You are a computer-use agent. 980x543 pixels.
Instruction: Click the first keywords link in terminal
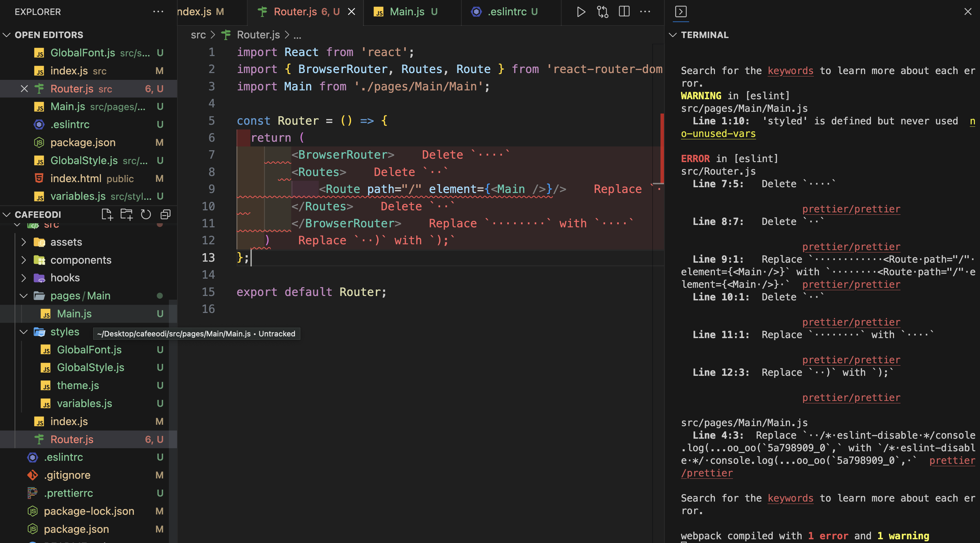[x=790, y=71]
